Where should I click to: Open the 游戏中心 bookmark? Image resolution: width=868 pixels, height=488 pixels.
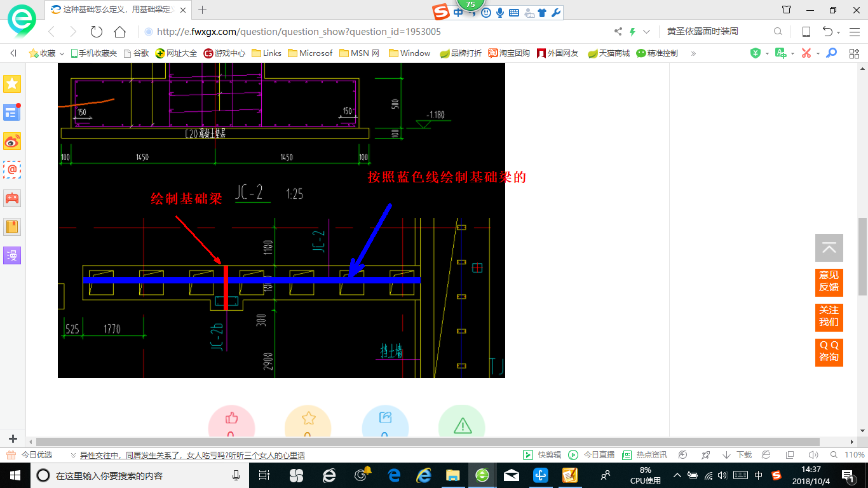[224, 53]
